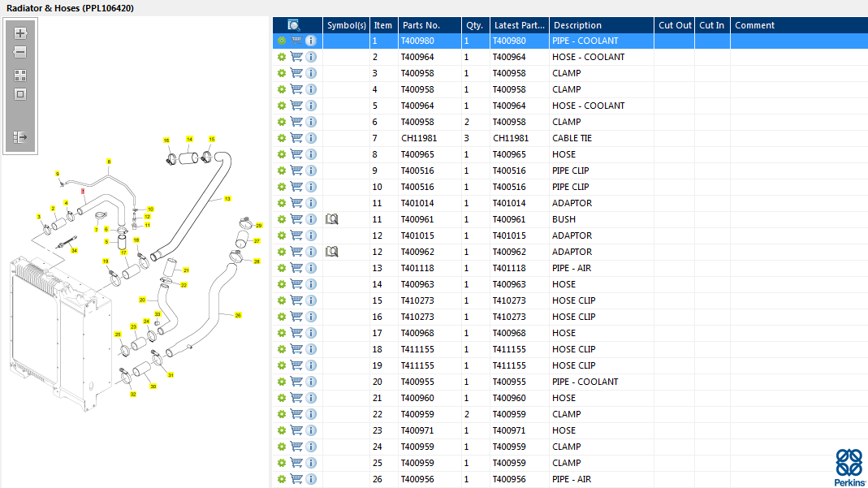Click the Perkins logo
868x488 pixels.
(x=850, y=466)
